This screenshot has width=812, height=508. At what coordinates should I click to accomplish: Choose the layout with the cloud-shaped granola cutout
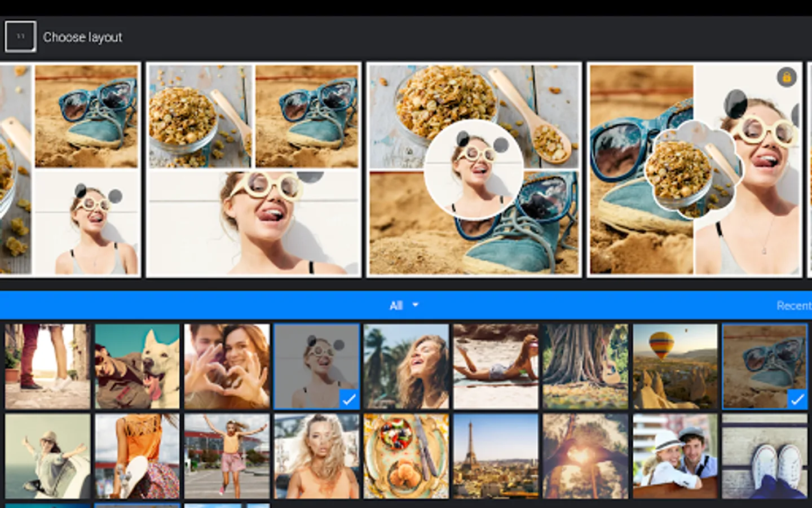pos(694,169)
